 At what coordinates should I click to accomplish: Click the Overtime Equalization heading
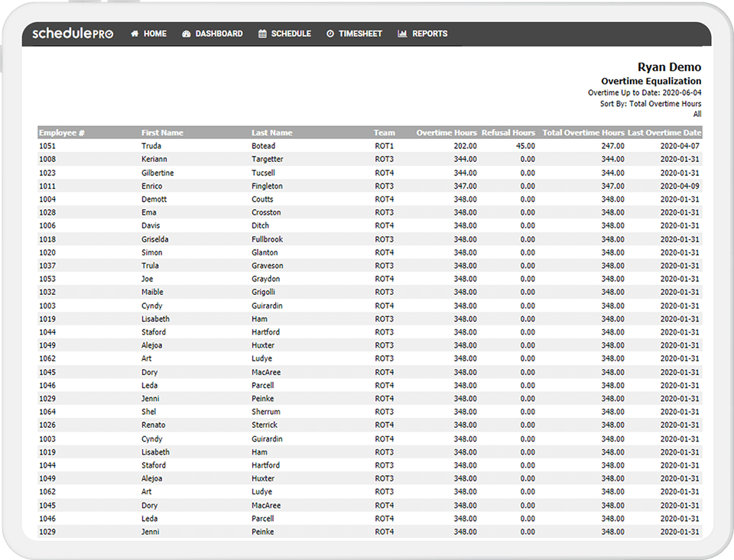651,81
